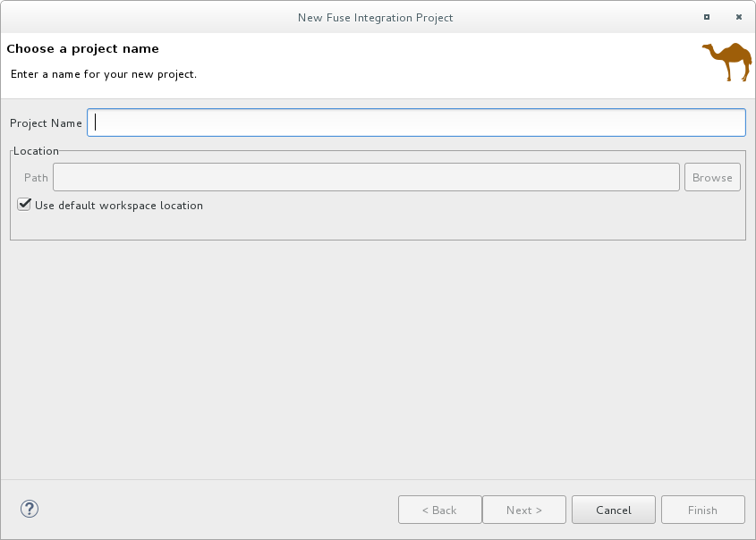756x540 pixels.
Task: Click the camel logo in the banner
Action: click(726, 62)
